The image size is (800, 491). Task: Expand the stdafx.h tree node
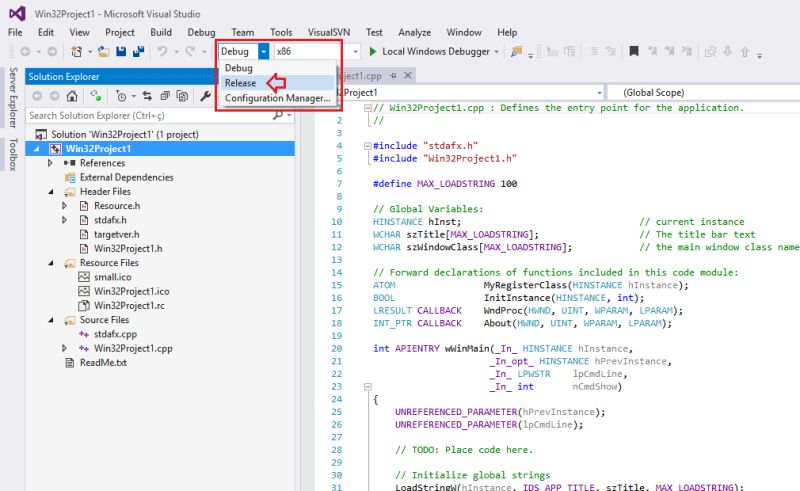64,220
